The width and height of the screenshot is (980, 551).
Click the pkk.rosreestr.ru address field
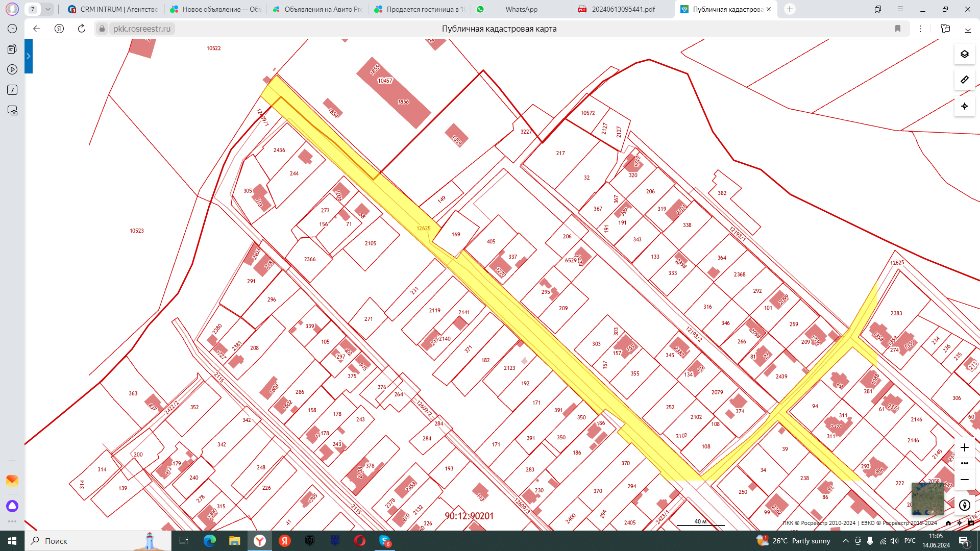pos(142,29)
